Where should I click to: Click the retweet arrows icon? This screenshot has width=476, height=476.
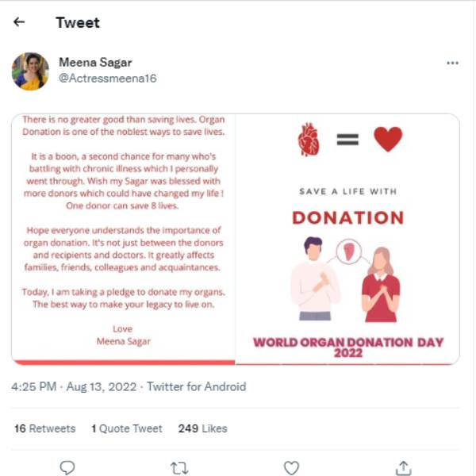tap(179, 467)
